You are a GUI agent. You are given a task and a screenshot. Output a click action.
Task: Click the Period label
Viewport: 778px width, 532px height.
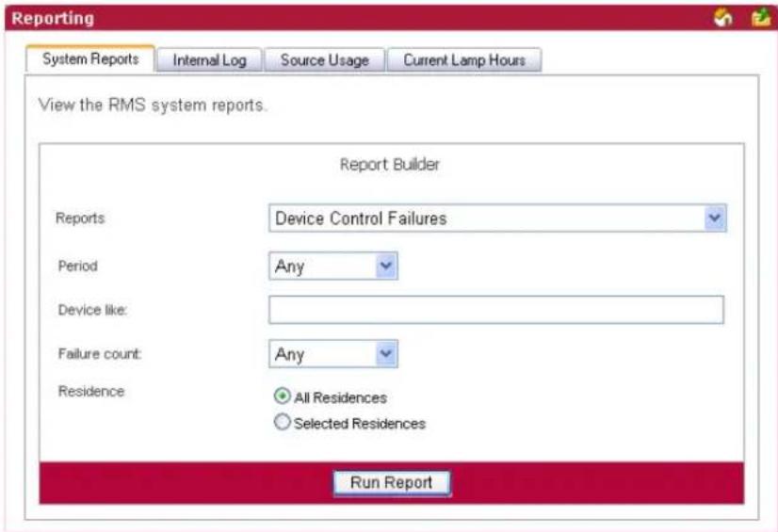pos(78,266)
